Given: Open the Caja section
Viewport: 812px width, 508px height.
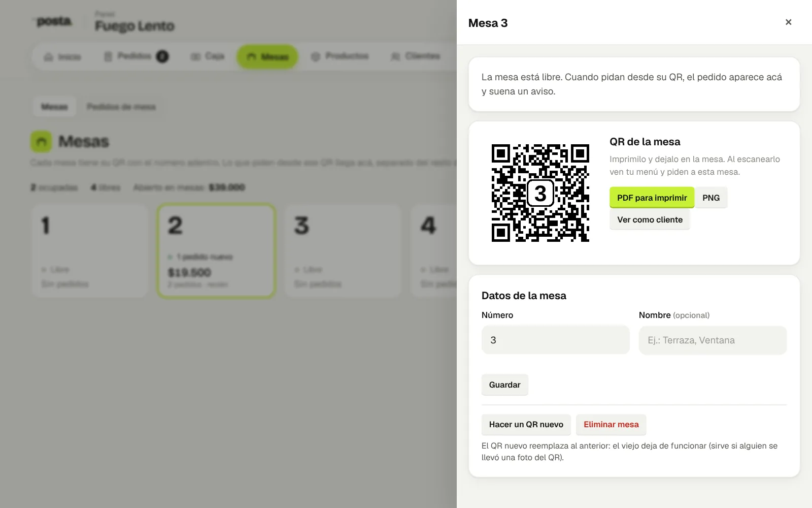Looking at the screenshot, I should tap(208, 56).
